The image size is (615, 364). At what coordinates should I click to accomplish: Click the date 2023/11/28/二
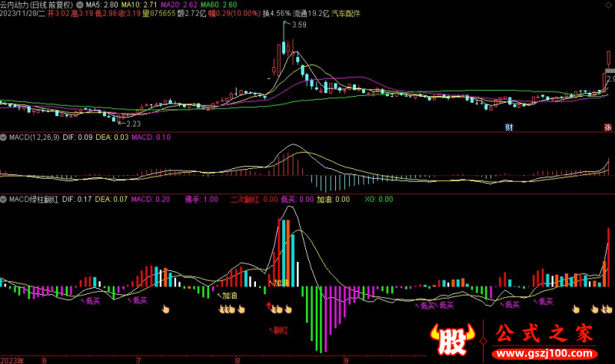click(22, 13)
